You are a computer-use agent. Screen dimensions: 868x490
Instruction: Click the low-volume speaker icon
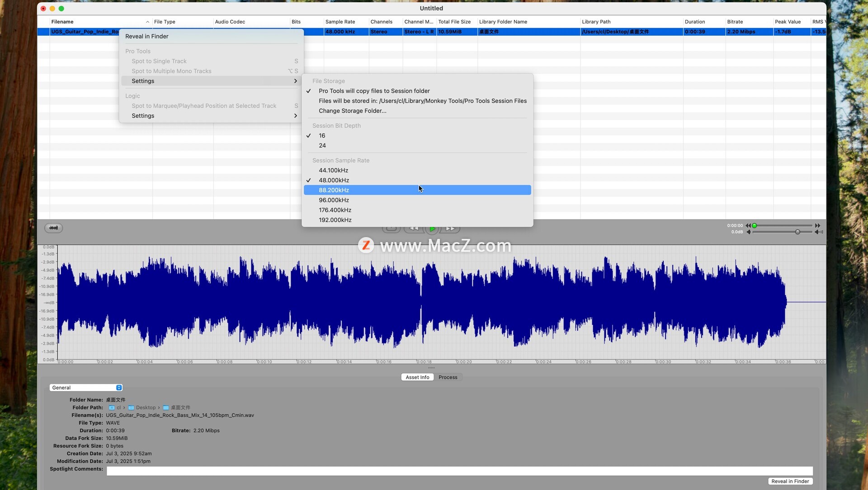click(748, 232)
